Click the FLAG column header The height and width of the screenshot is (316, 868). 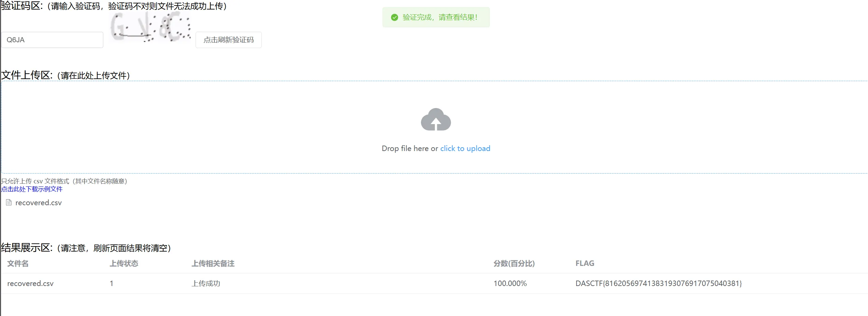[585, 264]
